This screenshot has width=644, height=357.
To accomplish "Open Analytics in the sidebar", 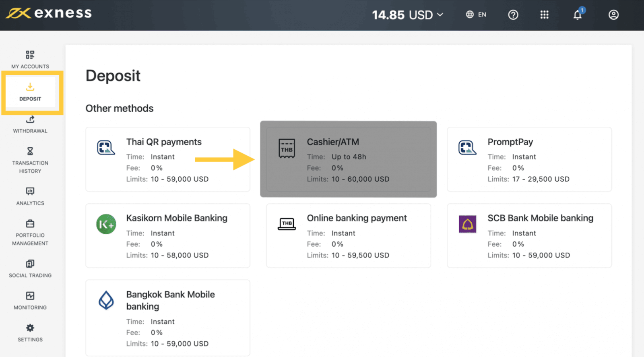I will 30,196.
